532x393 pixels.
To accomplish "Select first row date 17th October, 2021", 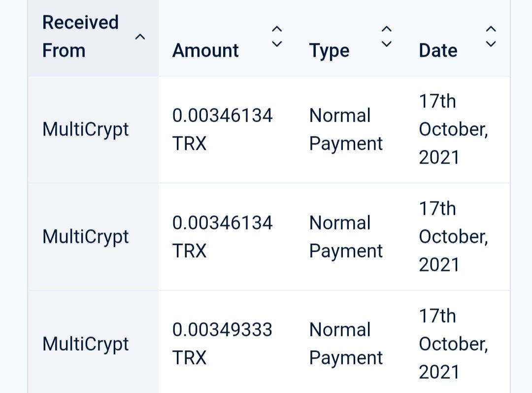I will click(454, 129).
